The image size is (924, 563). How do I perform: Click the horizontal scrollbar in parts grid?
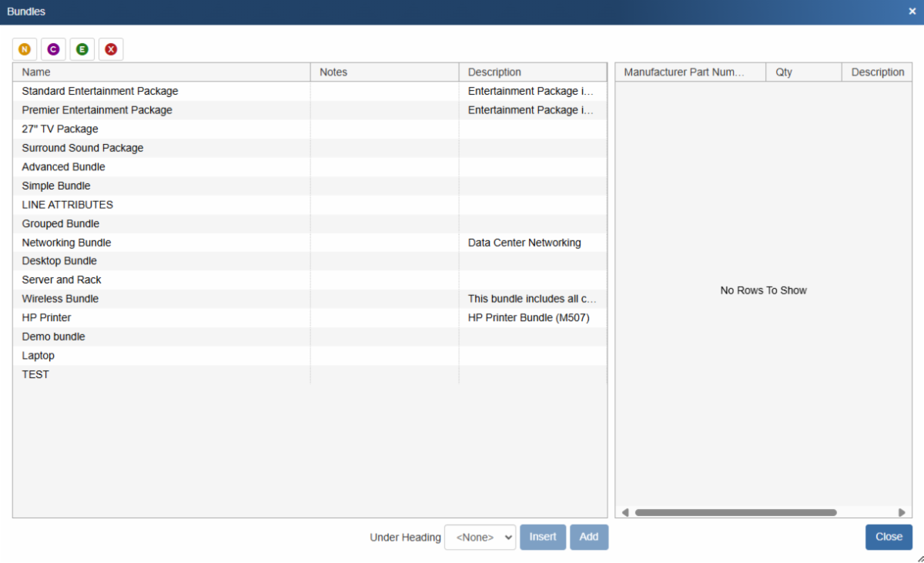click(735, 512)
